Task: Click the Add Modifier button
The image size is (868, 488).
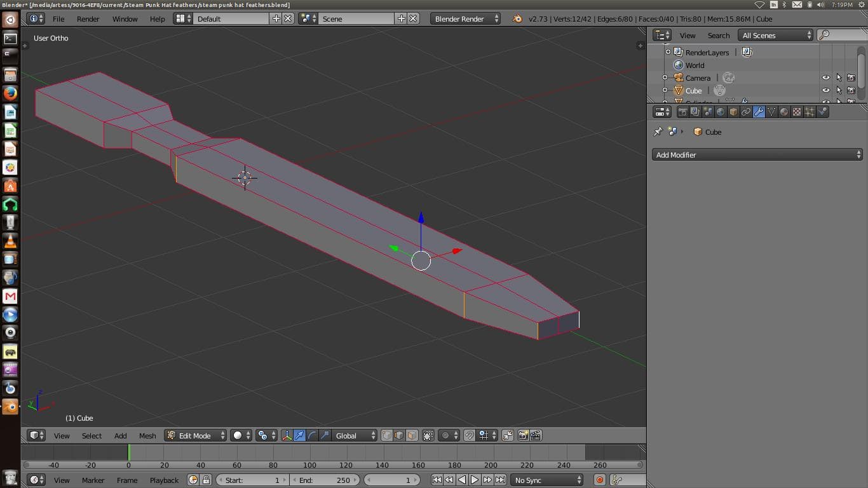Action: [756, 154]
